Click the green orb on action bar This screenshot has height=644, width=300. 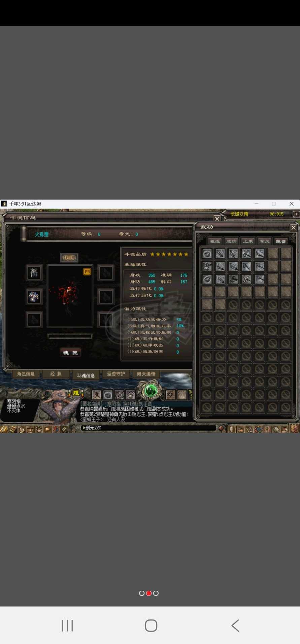coord(151,391)
